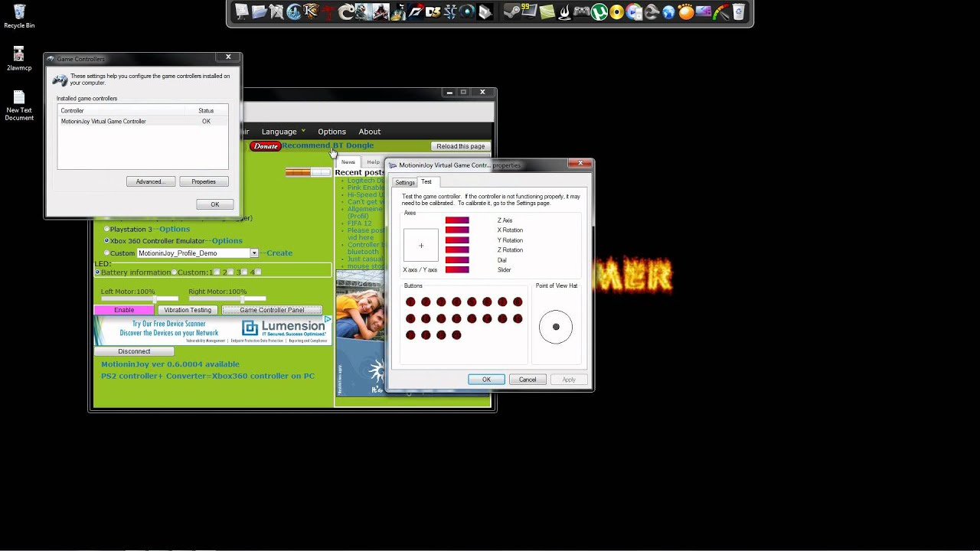Launch StarCraft II icon in dock
The width and height of the screenshot is (980, 551).
449,11
